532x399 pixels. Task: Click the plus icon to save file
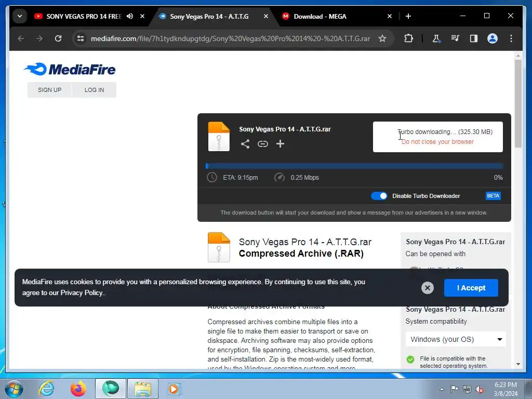280,144
